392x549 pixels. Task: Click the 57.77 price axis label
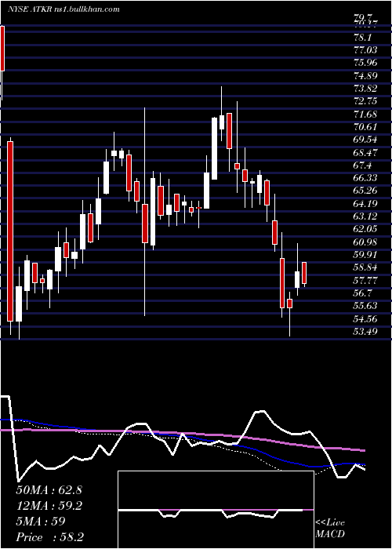click(366, 281)
